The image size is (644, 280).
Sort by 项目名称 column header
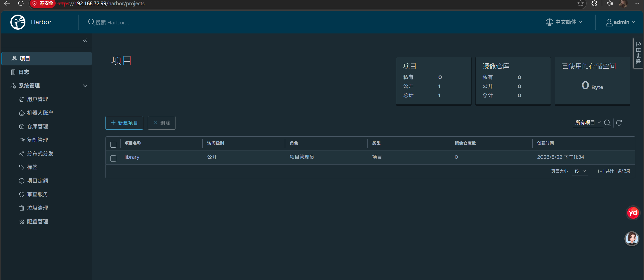133,143
